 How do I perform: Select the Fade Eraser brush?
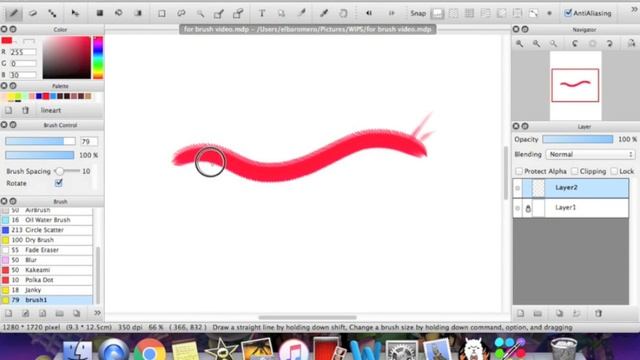(x=47, y=250)
